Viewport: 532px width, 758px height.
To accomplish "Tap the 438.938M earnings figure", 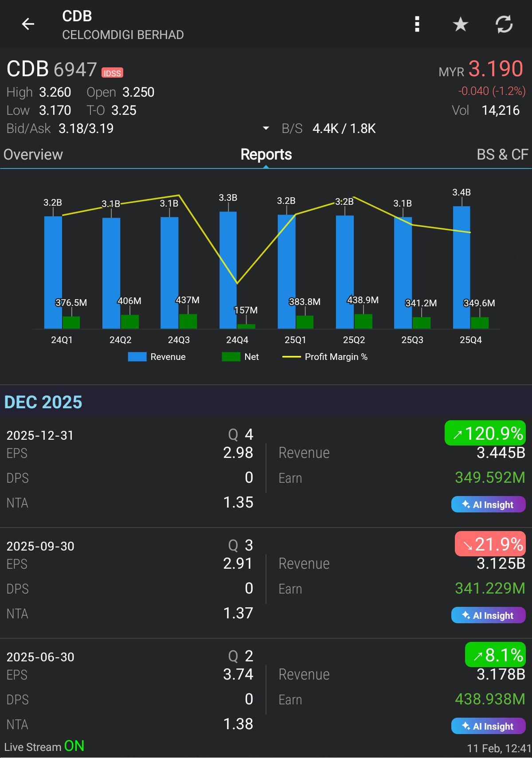I will click(x=490, y=699).
